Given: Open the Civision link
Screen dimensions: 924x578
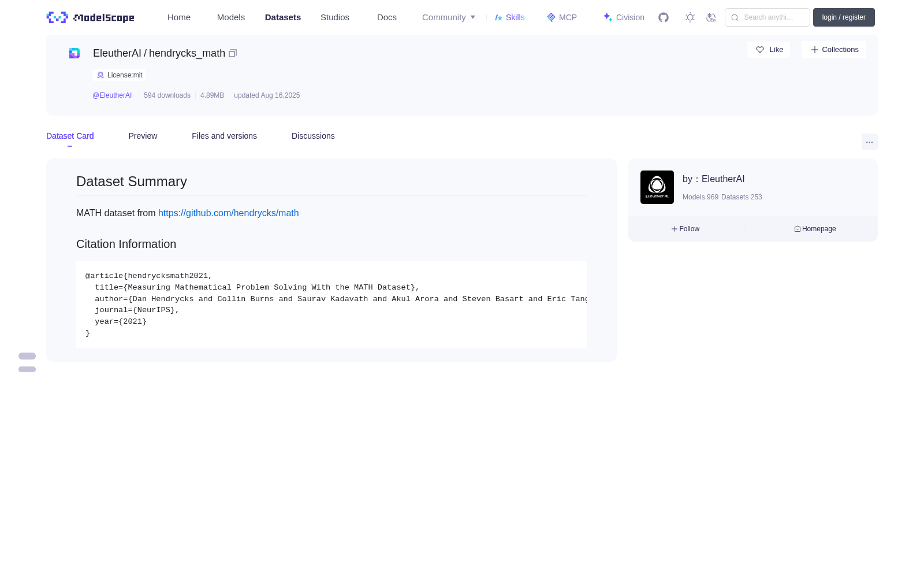Looking at the screenshot, I should (624, 17).
